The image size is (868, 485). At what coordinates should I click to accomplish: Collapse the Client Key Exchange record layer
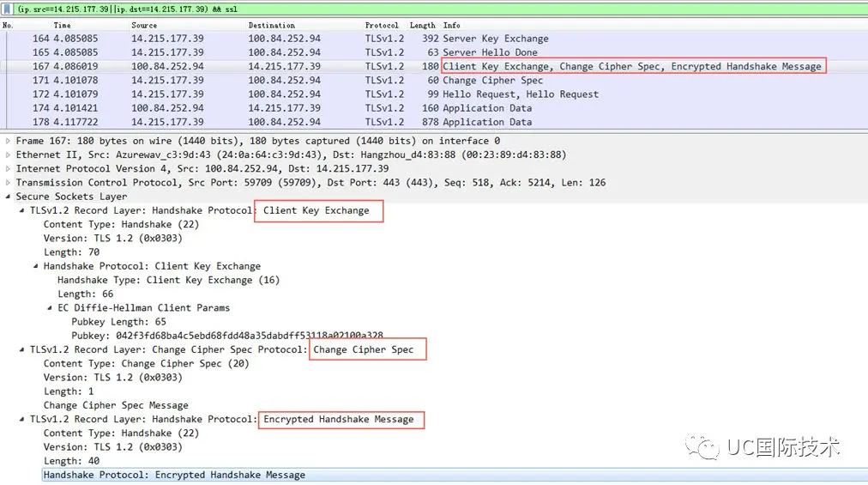point(21,210)
